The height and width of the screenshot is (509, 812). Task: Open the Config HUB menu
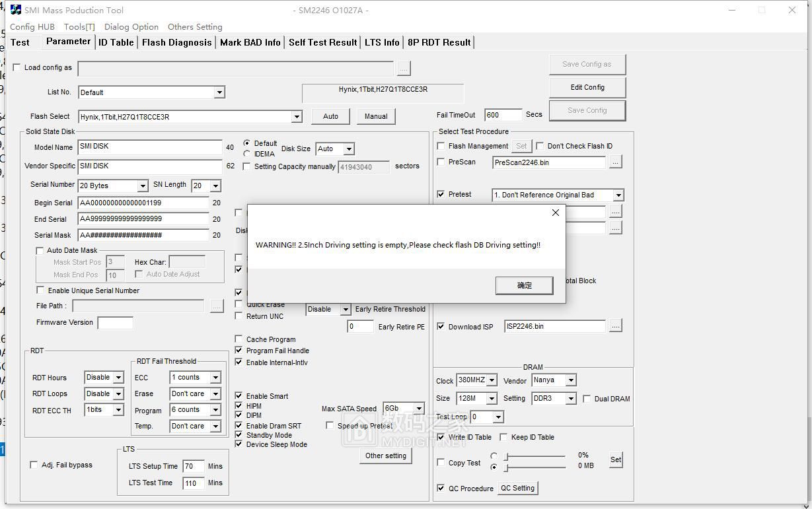click(32, 27)
